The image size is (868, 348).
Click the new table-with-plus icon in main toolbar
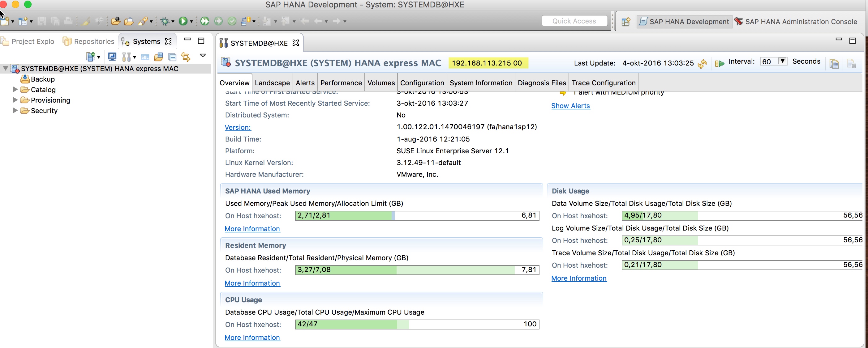(x=23, y=21)
